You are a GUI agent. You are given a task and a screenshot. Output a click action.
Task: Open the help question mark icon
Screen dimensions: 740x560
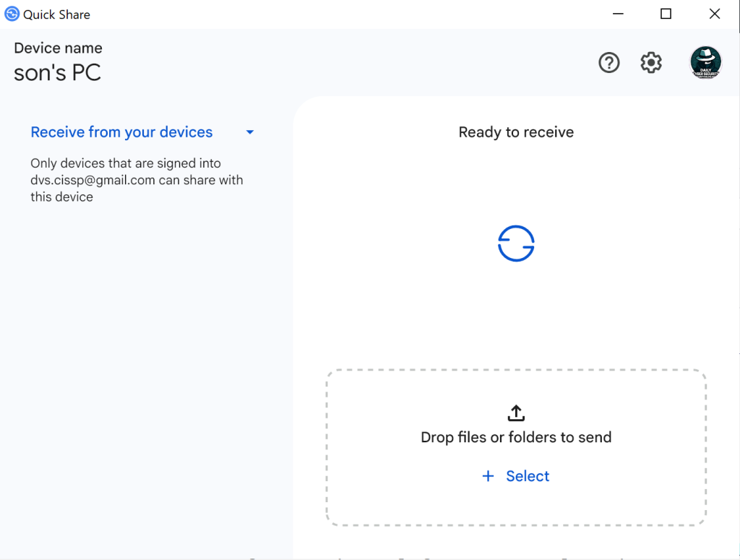click(x=608, y=62)
